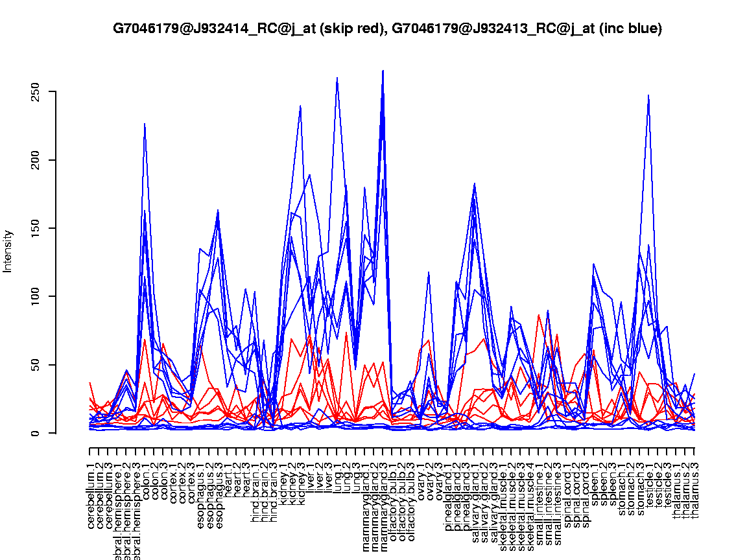The width and height of the screenshot is (747, 560).
Task: Click the tallest blue peak at mammarygland.3
Action: click(x=383, y=71)
